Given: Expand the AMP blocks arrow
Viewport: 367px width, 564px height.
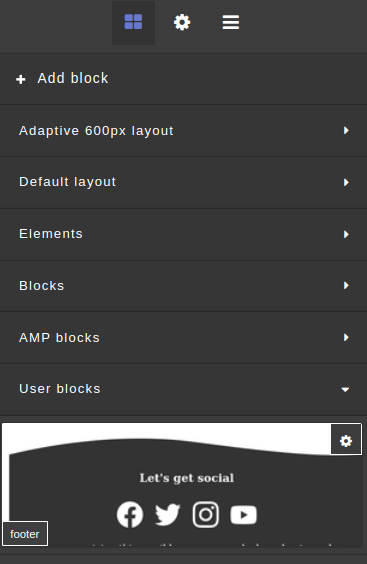Looking at the screenshot, I should tap(346, 337).
